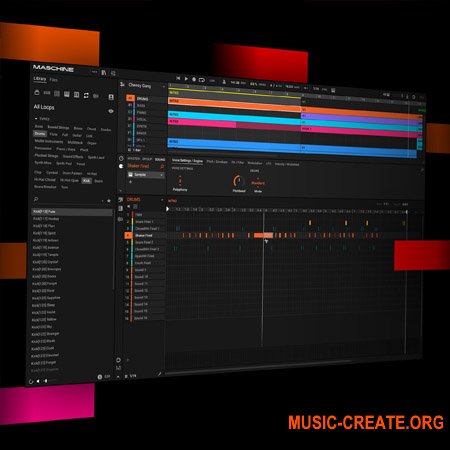Screen dimensions: 450x450
Task: Open the Cheesy Gang project dropdown arrow
Action: pos(163,87)
